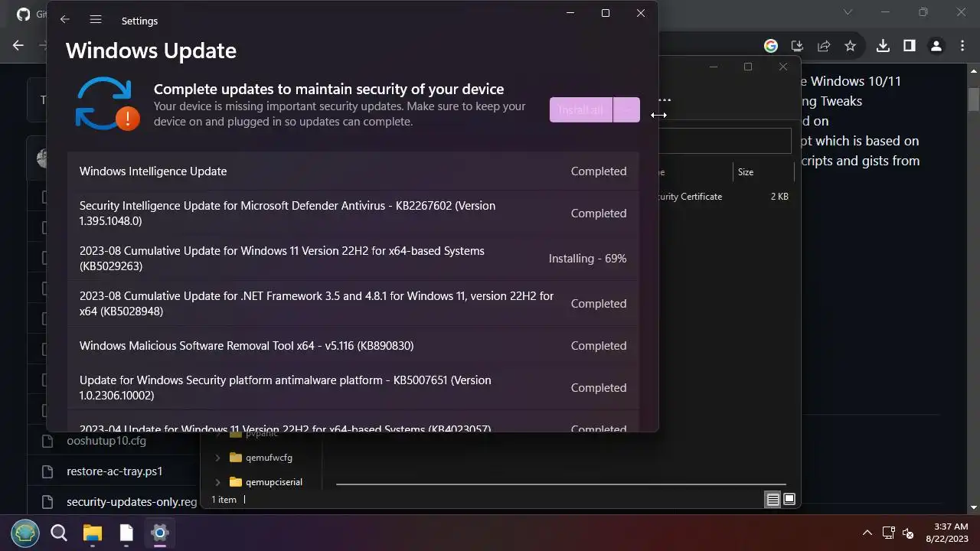Share this page from Chrome address bar

point(824,46)
